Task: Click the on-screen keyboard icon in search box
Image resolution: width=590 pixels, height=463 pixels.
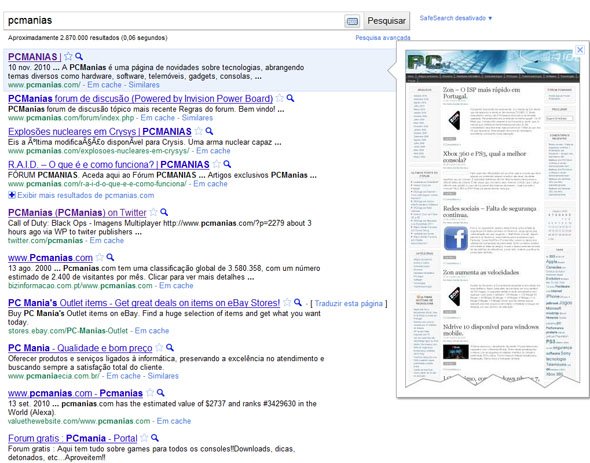Action: [352, 21]
